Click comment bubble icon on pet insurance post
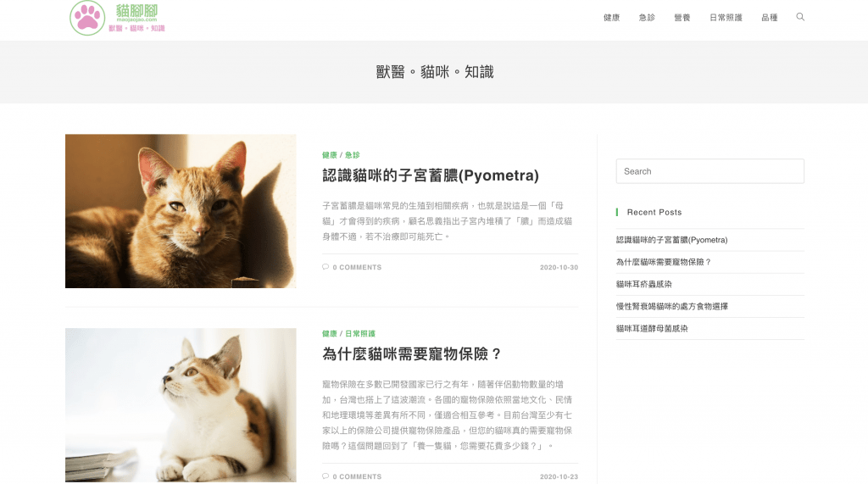This screenshot has width=868, height=484. coord(325,476)
